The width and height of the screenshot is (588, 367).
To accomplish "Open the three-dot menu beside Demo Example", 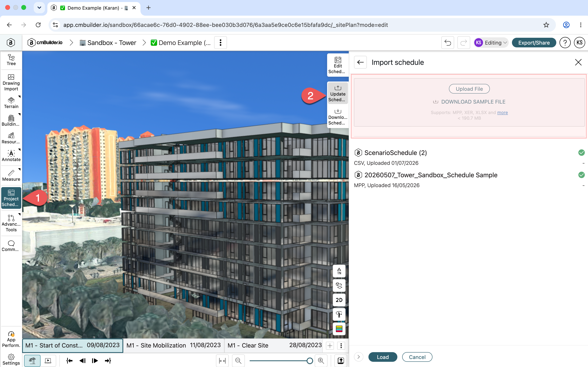I will coord(221,43).
